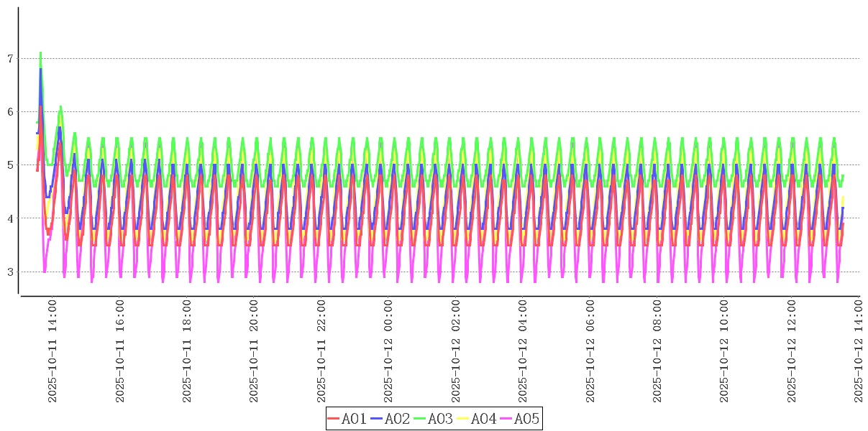Click the 2025-10-12 14:00 axis label

pyautogui.click(x=859, y=351)
